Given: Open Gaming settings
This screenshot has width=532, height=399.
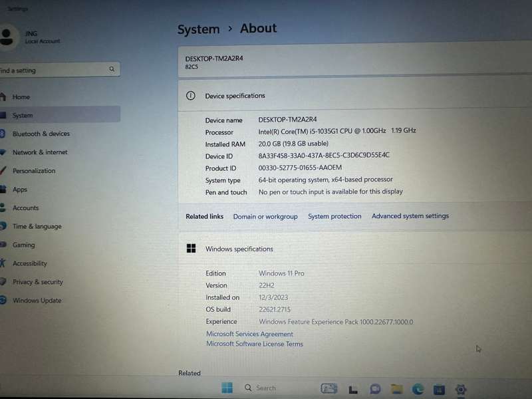Looking at the screenshot, I should coord(60,245).
